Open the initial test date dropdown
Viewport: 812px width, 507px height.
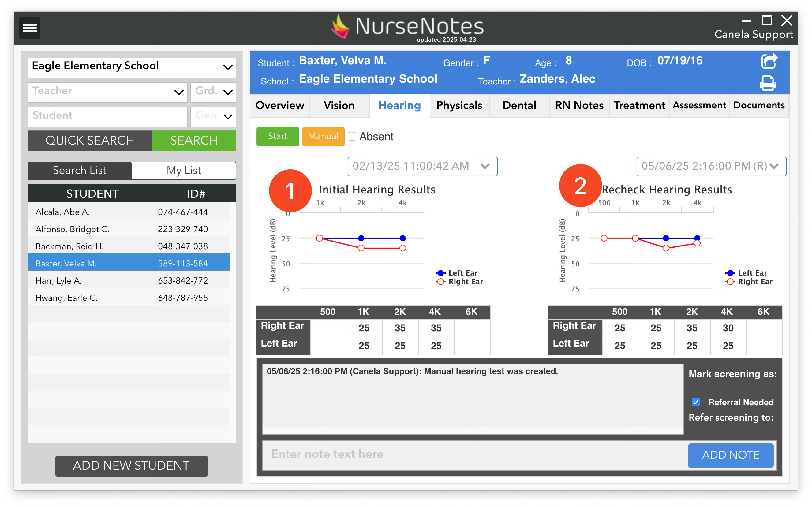[422, 166]
